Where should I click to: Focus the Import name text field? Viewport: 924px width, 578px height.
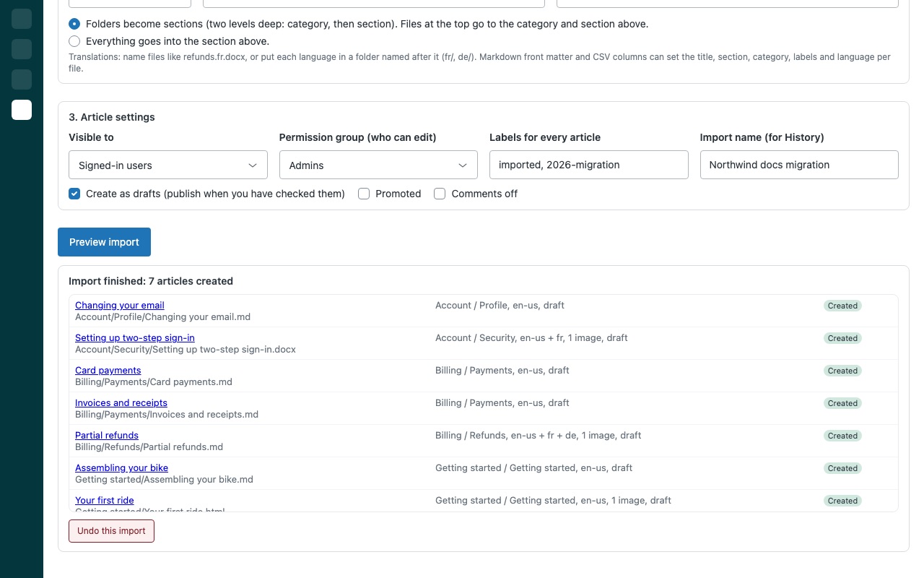799,165
